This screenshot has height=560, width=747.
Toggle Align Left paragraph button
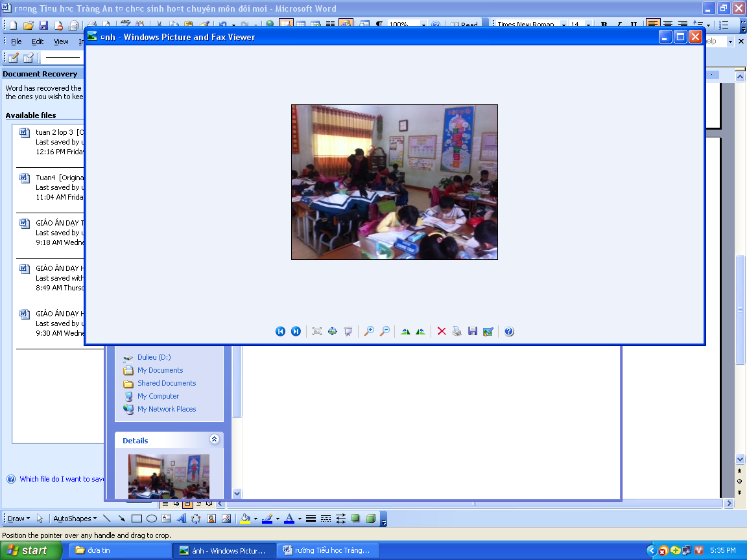pos(653,25)
